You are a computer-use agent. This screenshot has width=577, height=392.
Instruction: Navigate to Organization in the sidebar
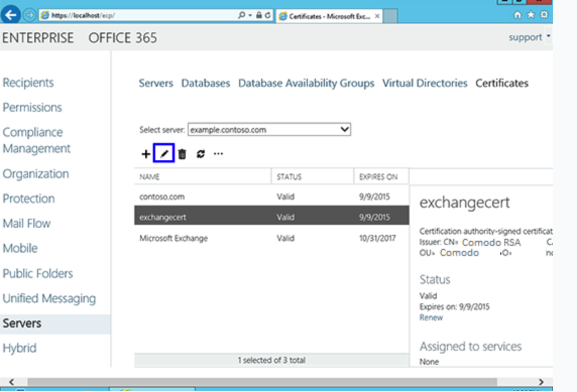36,173
